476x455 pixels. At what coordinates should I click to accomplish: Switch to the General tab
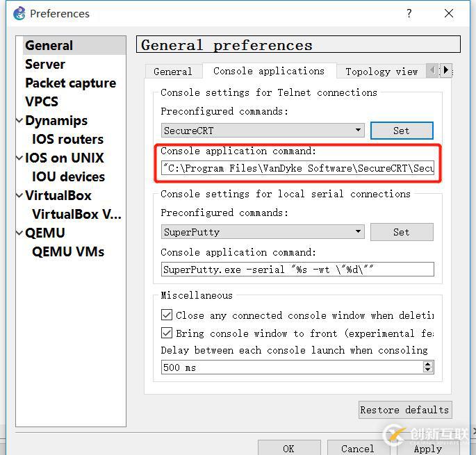point(172,72)
